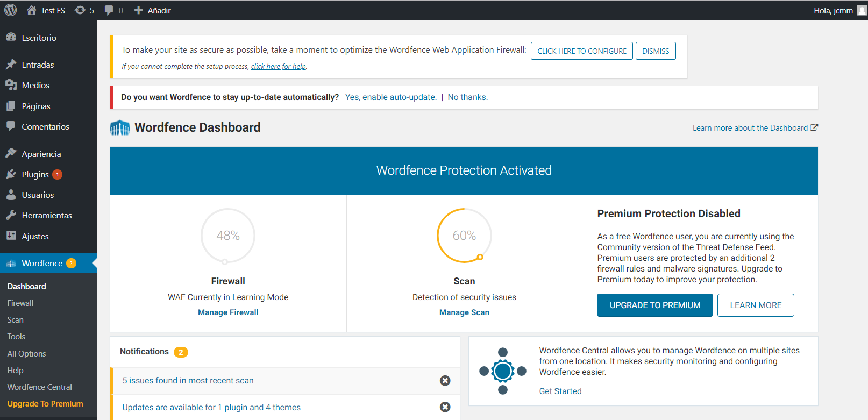Click the 48% Firewall progress circle
This screenshot has height=420, width=868.
click(228, 236)
